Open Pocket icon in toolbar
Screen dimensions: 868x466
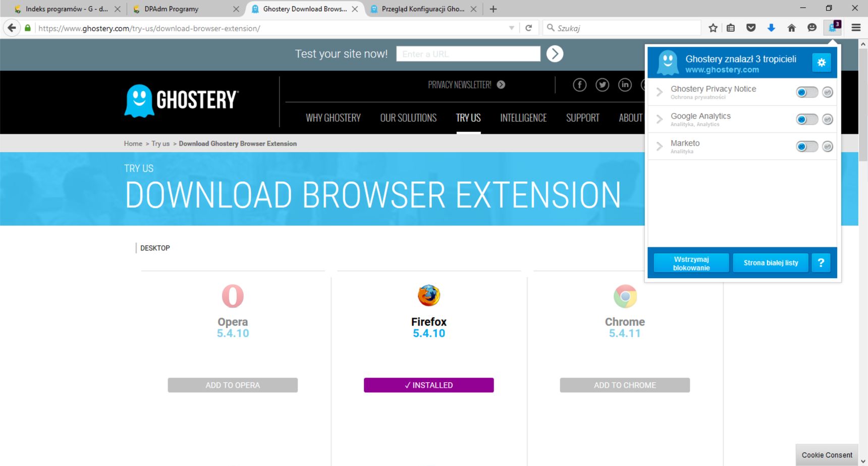751,28
